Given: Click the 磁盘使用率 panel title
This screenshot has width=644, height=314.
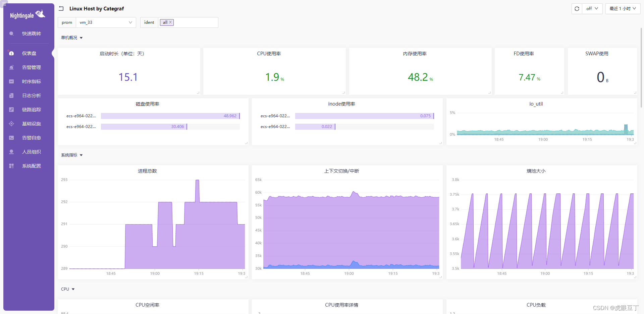Looking at the screenshot, I should 147,104.
